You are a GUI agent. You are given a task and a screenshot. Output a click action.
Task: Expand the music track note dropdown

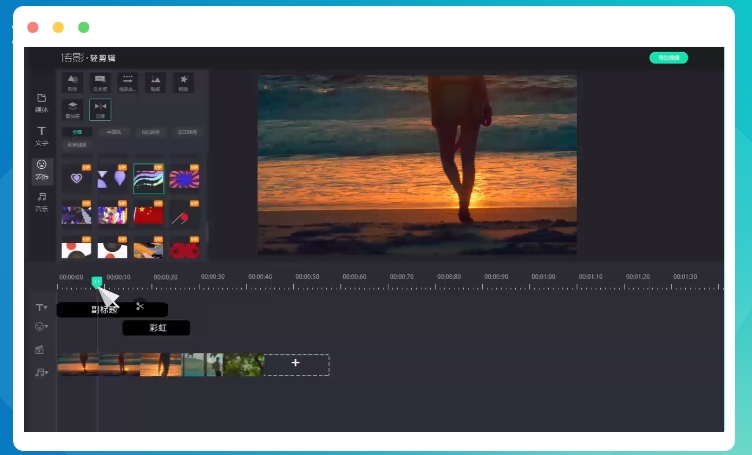click(41, 372)
